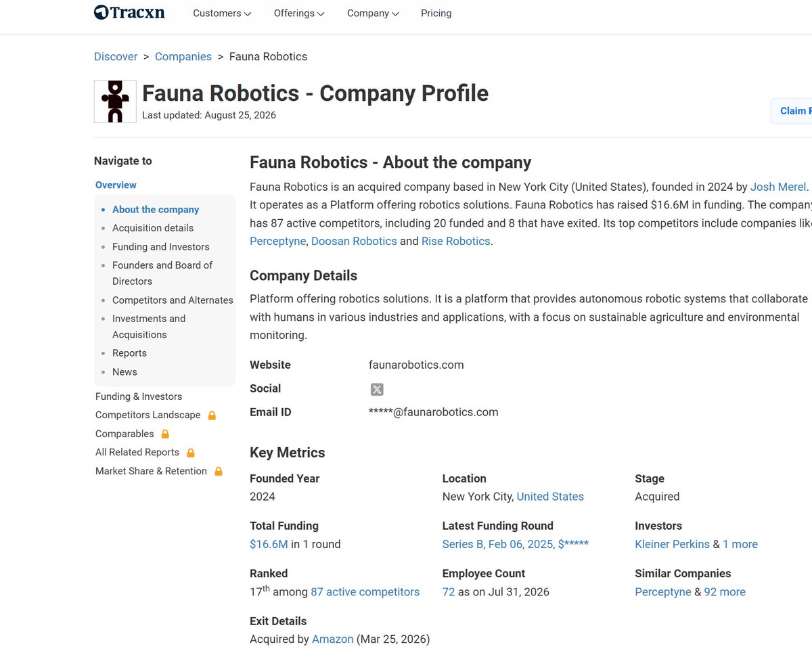812x659 pixels.
Task: Open Josh Merel founder link
Action: click(x=778, y=187)
